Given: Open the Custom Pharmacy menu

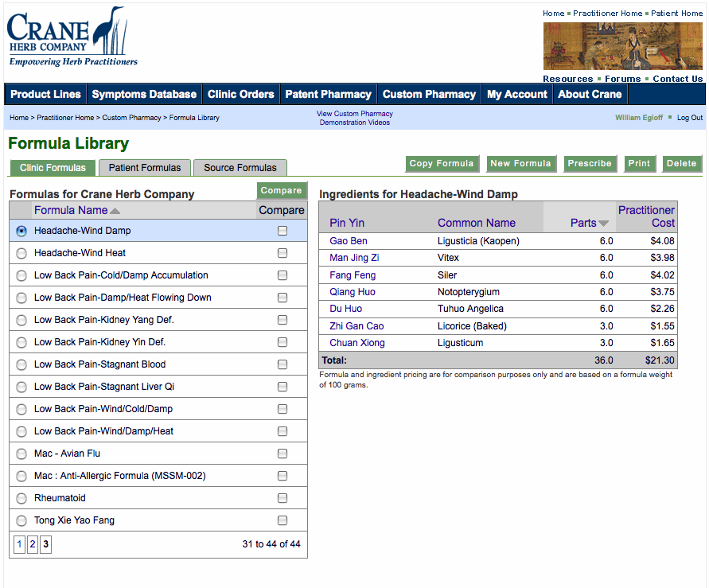Looking at the screenshot, I should click(x=429, y=94).
